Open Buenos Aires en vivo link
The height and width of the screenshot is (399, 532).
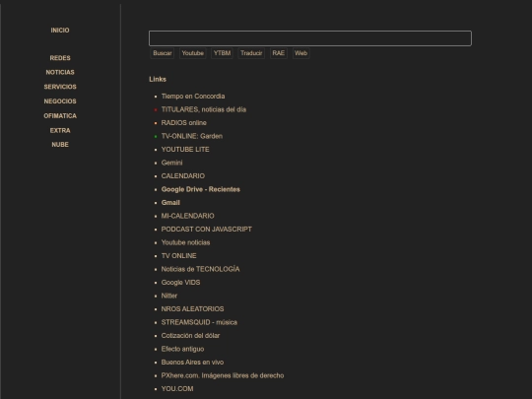(193, 363)
